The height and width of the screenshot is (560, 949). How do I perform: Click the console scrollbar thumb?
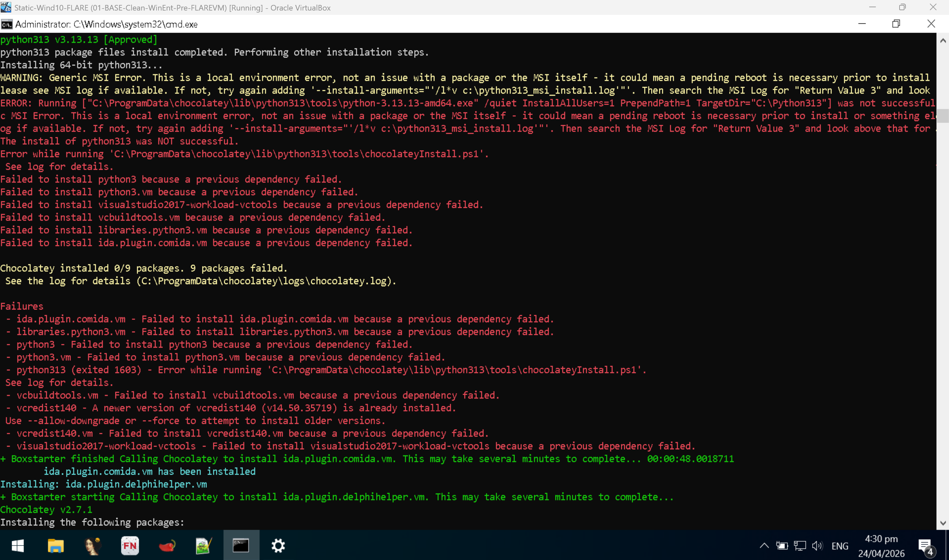pyautogui.click(x=943, y=116)
